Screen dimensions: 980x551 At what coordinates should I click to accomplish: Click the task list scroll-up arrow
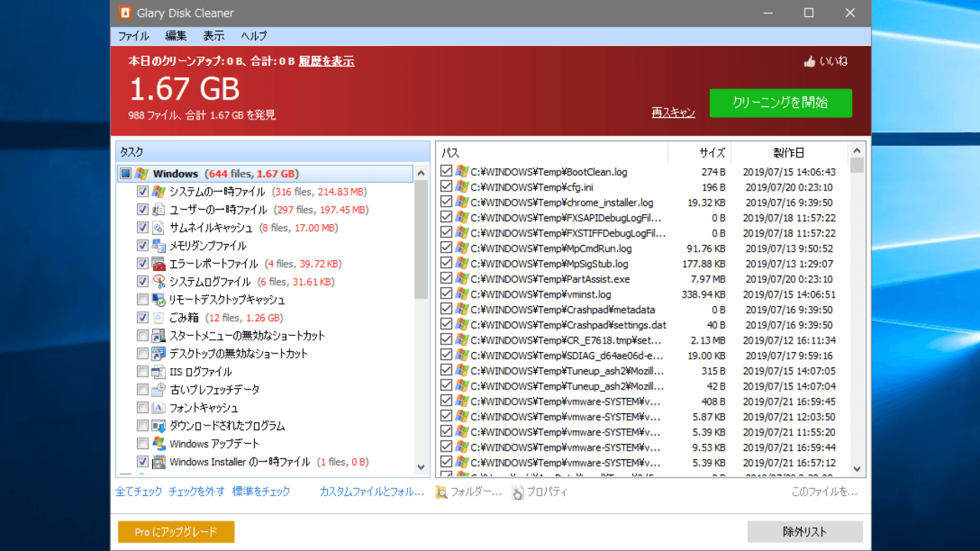click(422, 174)
